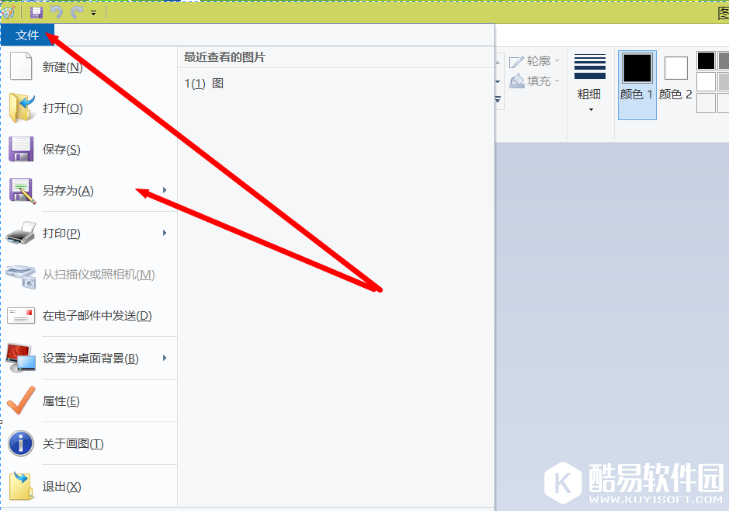Click the 文件 file tab
This screenshot has height=511, width=729.
pyautogui.click(x=27, y=35)
